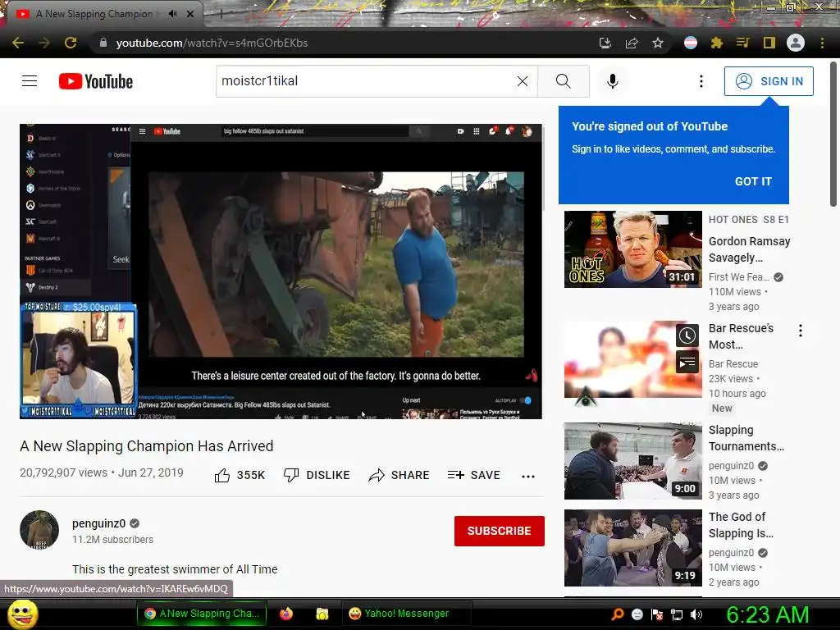The image size is (840, 630).
Task: Open the penguinz0 channel name link
Action: pos(98,523)
